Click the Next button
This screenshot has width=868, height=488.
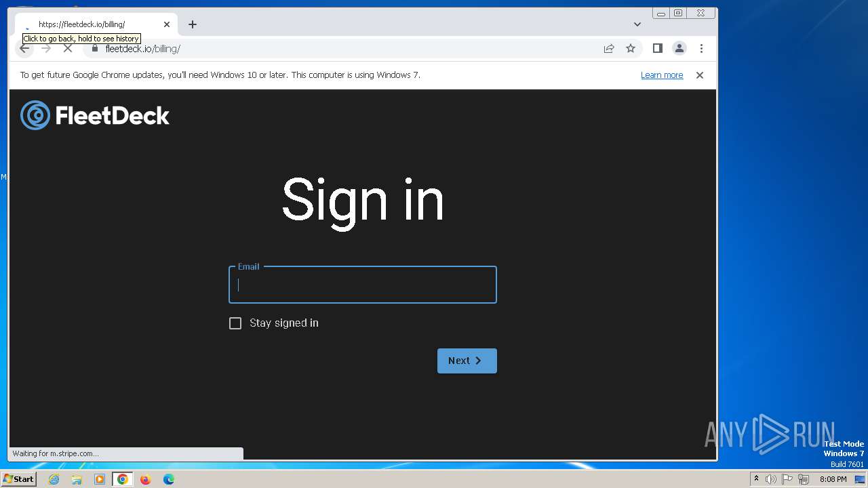(x=467, y=361)
